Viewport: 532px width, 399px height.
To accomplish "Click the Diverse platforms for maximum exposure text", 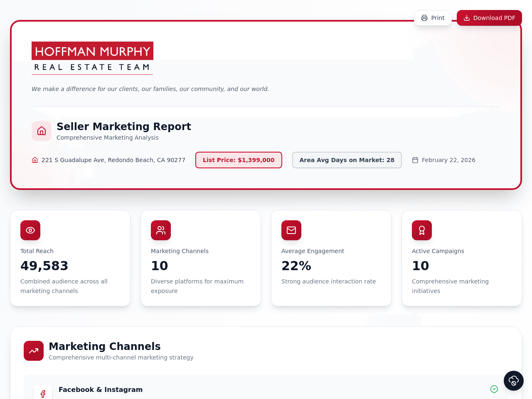I will click(197, 286).
